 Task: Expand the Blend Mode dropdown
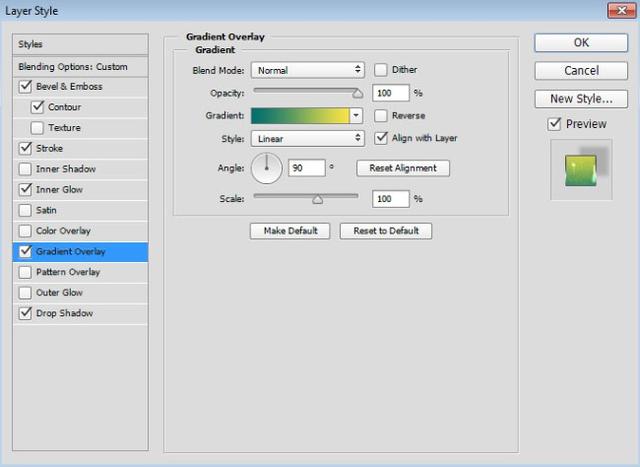coord(308,70)
